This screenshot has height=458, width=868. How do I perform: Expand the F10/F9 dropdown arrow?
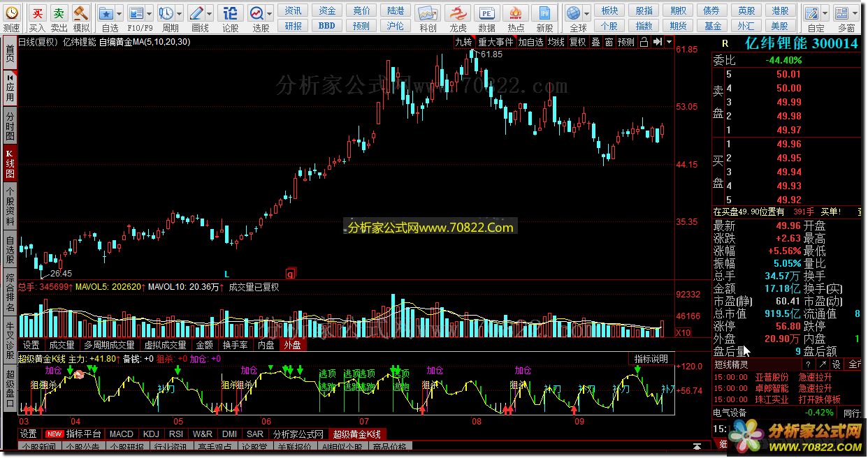pyautogui.click(x=150, y=13)
